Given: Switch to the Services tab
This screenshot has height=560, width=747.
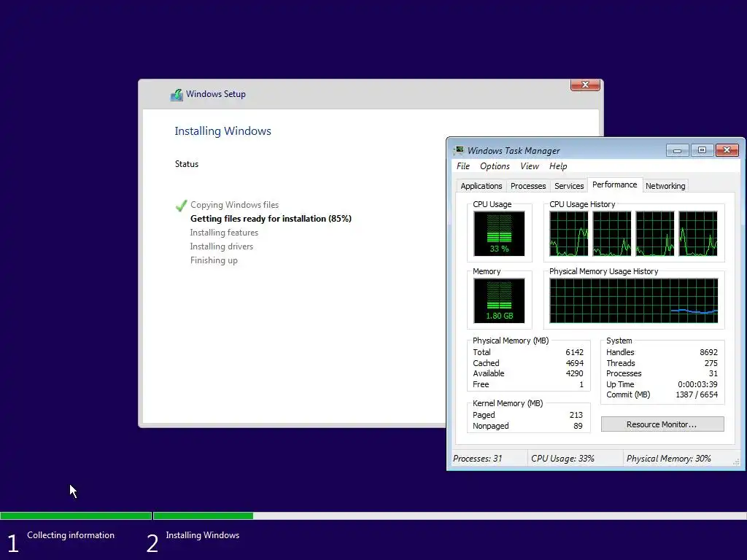Looking at the screenshot, I should pyautogui.click(x=569, y=186).
